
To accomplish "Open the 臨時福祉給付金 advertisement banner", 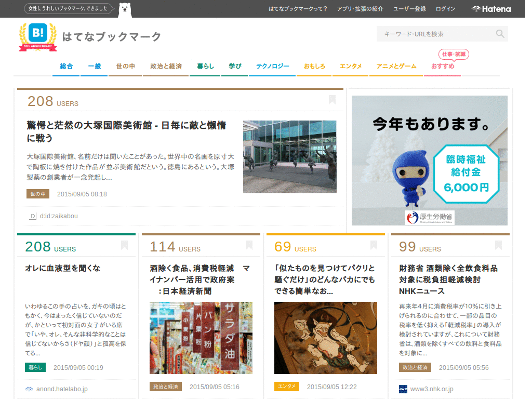I will point(430,160).
